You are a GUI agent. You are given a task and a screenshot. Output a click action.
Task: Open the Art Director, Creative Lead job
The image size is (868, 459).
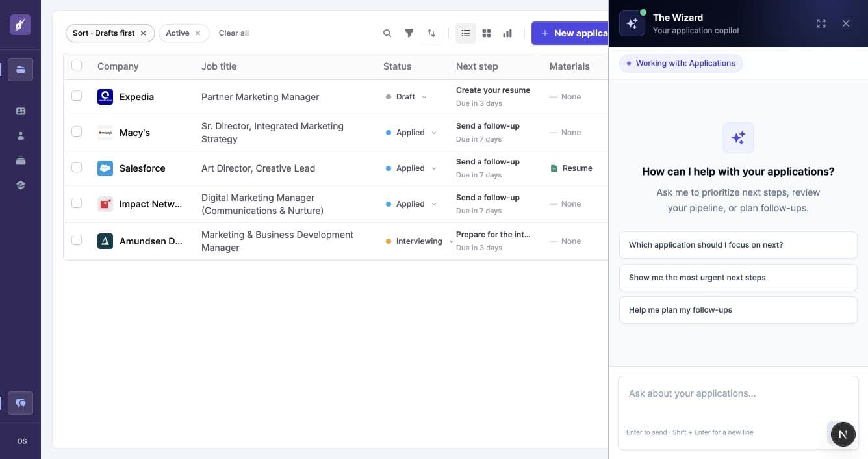click(x=258, y=168)
